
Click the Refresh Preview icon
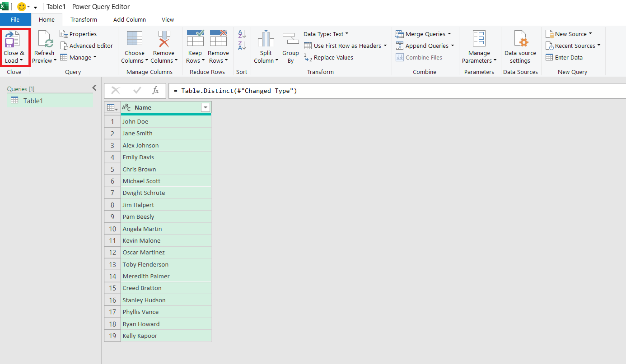[x=45, y=40]
